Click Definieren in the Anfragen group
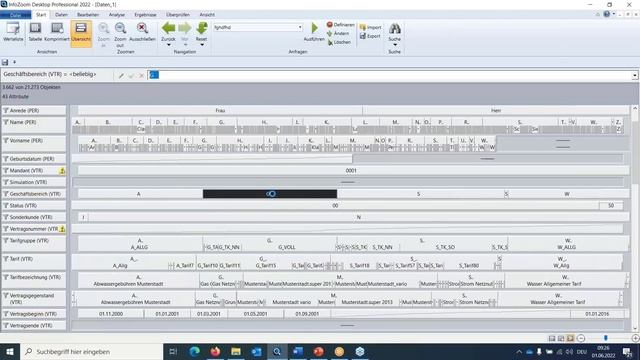The height and width of the screenshot is (360, 640). tap(340, 25)
